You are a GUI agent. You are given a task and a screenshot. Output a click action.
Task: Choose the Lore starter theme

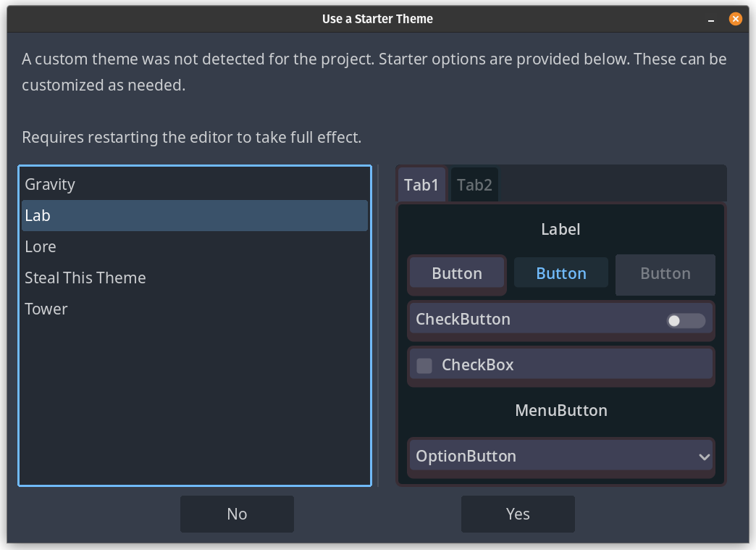coord(41,246)
